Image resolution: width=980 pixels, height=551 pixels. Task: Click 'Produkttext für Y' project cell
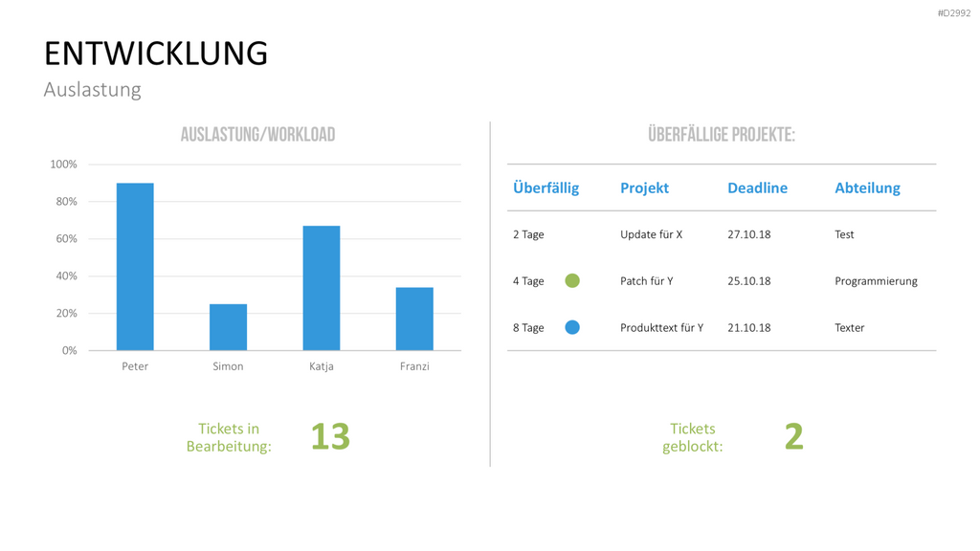(661, 328)
